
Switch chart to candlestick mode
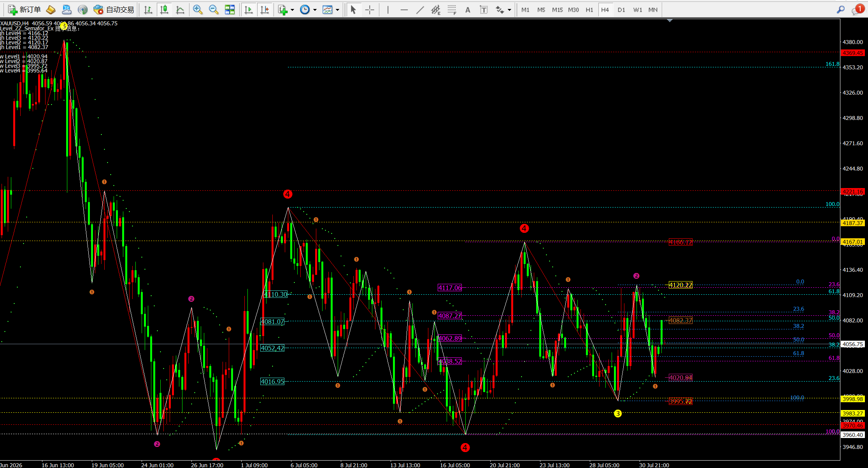pyautogui.click(x=164, y=10)
